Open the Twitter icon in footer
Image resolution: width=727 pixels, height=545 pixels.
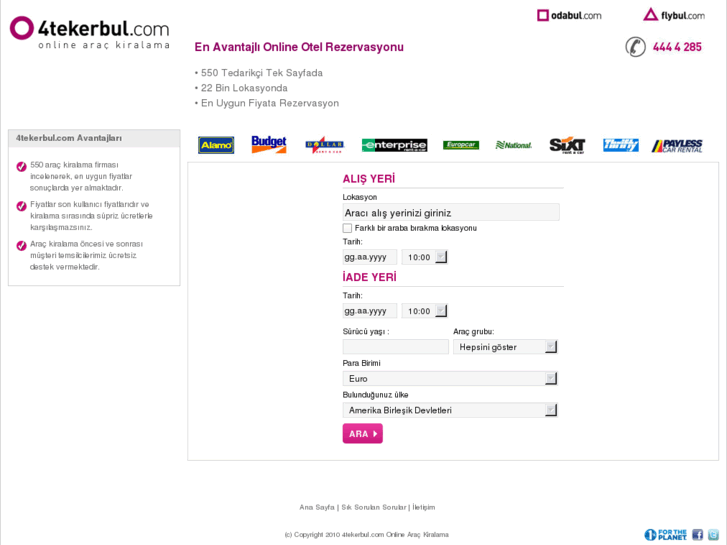coord(713,535)
